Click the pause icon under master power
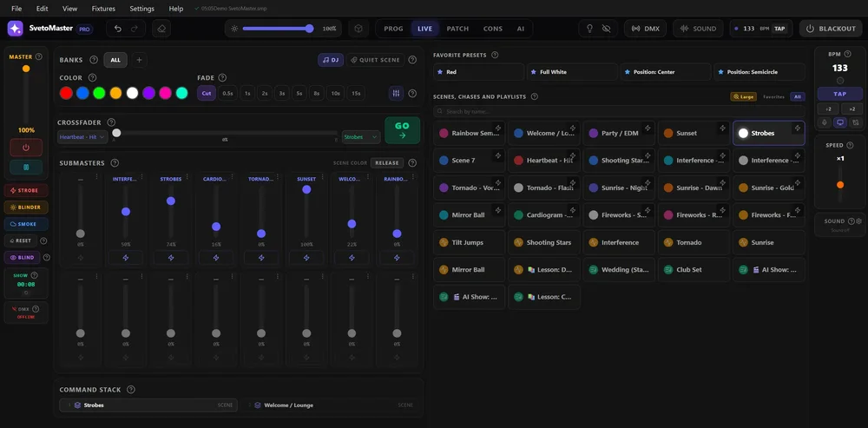The width and height of the screenshot is (868, 428). 26,168
